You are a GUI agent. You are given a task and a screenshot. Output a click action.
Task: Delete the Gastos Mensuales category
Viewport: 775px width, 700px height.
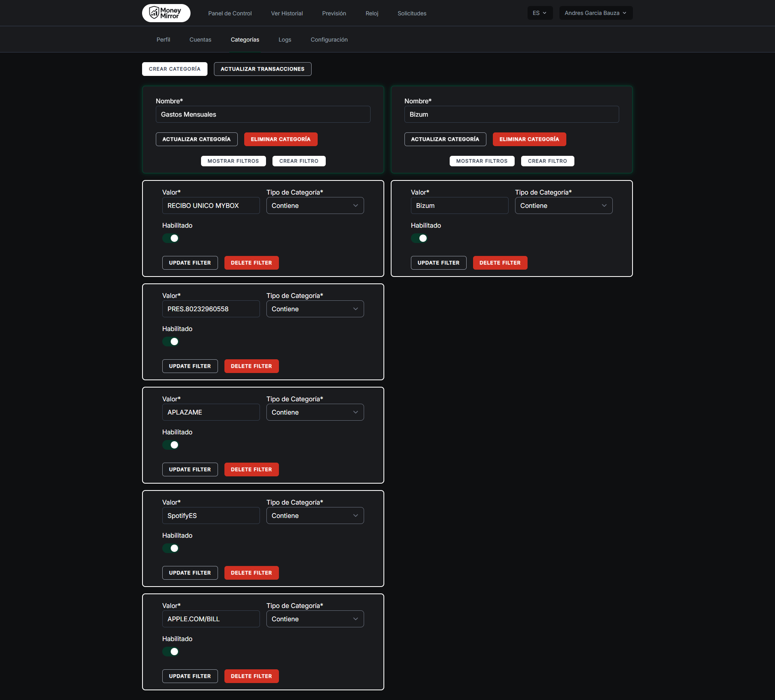pyautogui.click(x=281, y=139)
